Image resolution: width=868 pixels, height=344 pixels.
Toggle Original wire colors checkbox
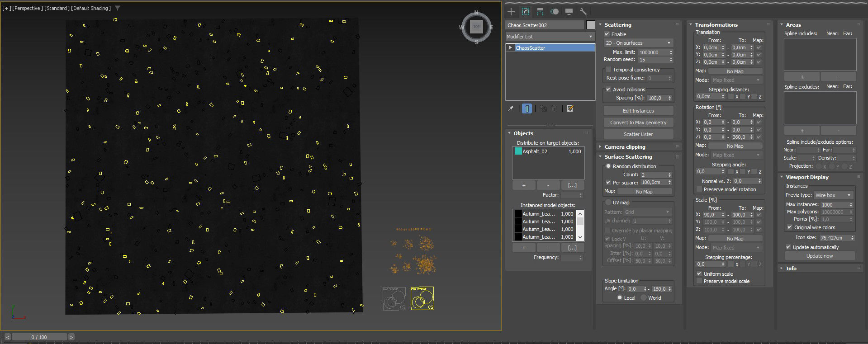pyautogui.click(x=790, y=227)
